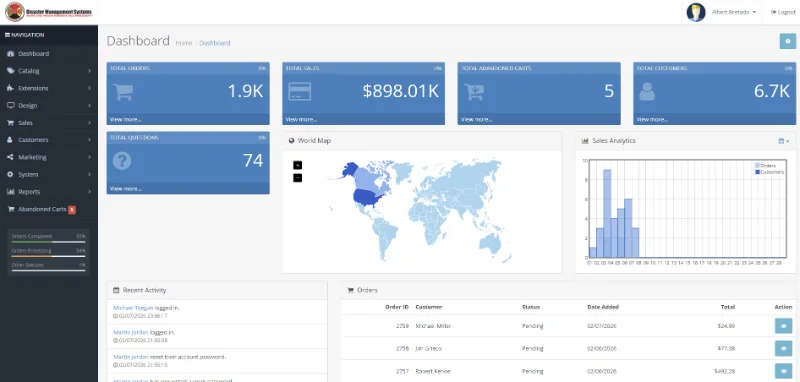
Task: Click the Orders Processing progress bar
Action: click(x=48, y=256)
